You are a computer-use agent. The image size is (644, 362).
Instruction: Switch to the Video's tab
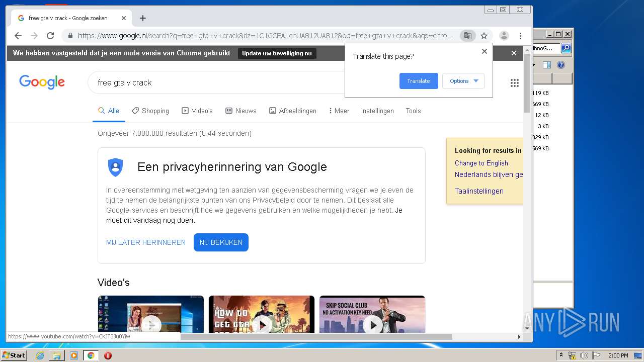(197, 111)
